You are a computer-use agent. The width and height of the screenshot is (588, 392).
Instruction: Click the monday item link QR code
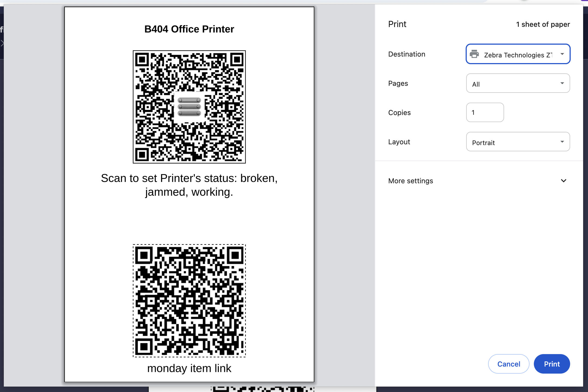coord(189,301)
